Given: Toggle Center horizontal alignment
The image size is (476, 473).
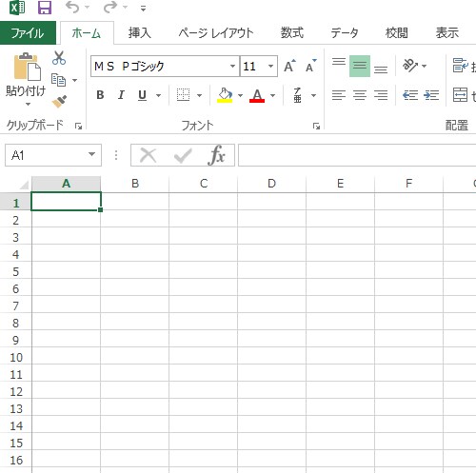Looking at the screenshot, I should click(360, 95).
